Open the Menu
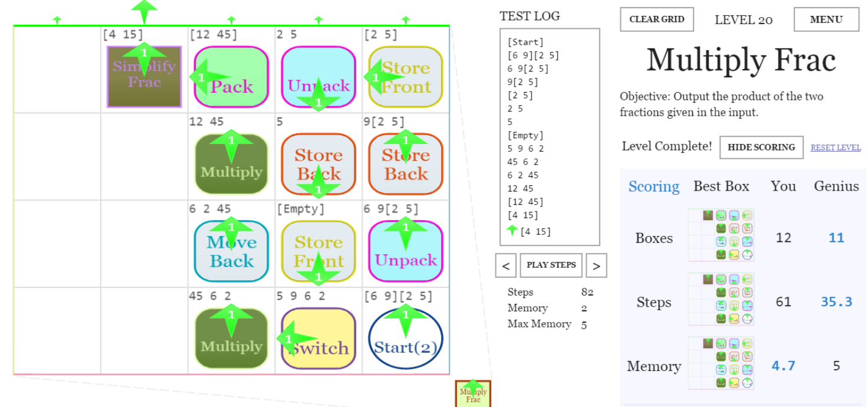The width and height of the screenshot is (868, 407). 826,19
